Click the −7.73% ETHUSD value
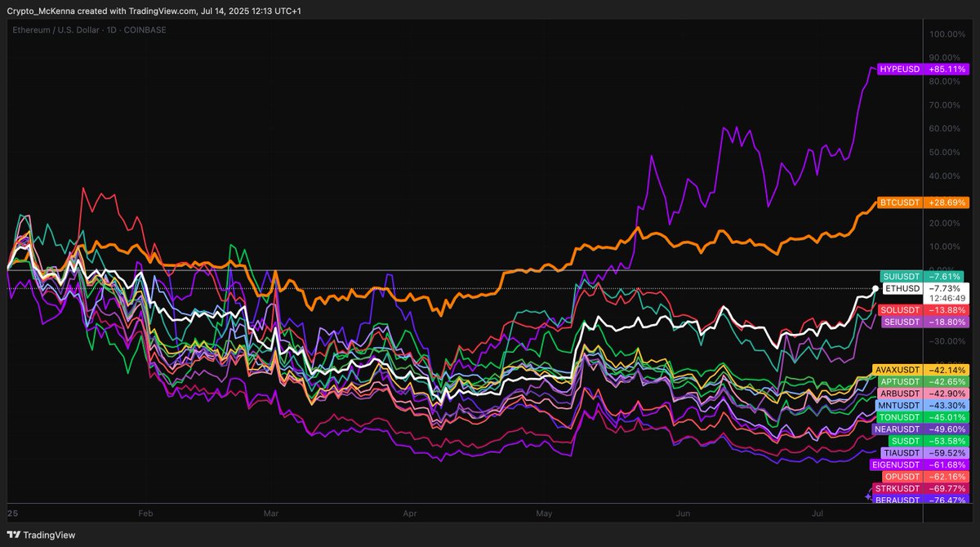Viewport: 980px width, 547px height. click(x=946, y=289)
